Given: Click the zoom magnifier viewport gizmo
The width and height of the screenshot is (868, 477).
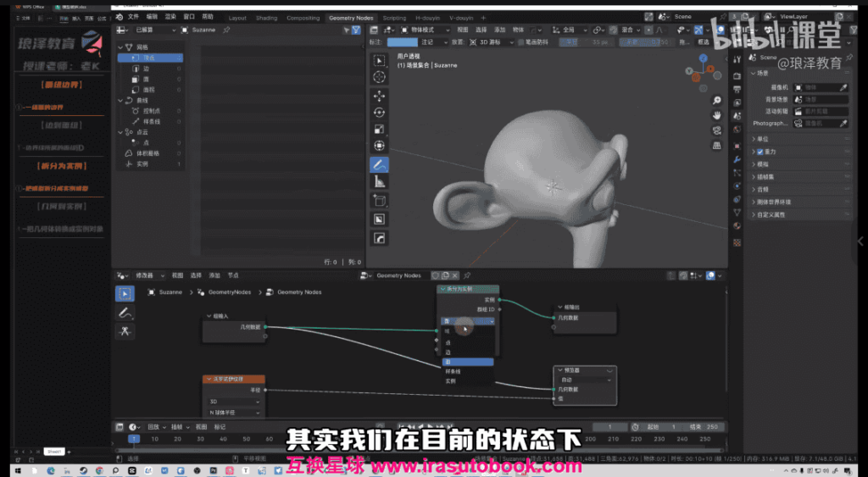Looking at the screenshot, I should click(716, 99).
